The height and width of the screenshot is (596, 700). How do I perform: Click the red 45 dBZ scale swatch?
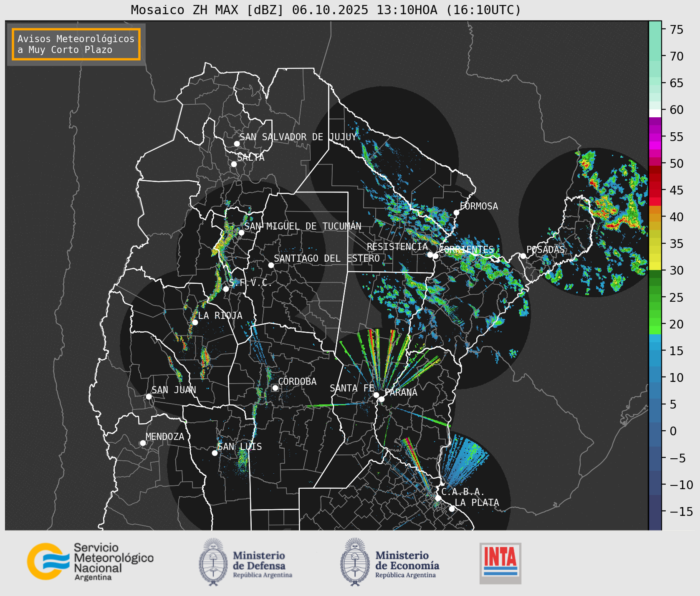tap(655, 193)
